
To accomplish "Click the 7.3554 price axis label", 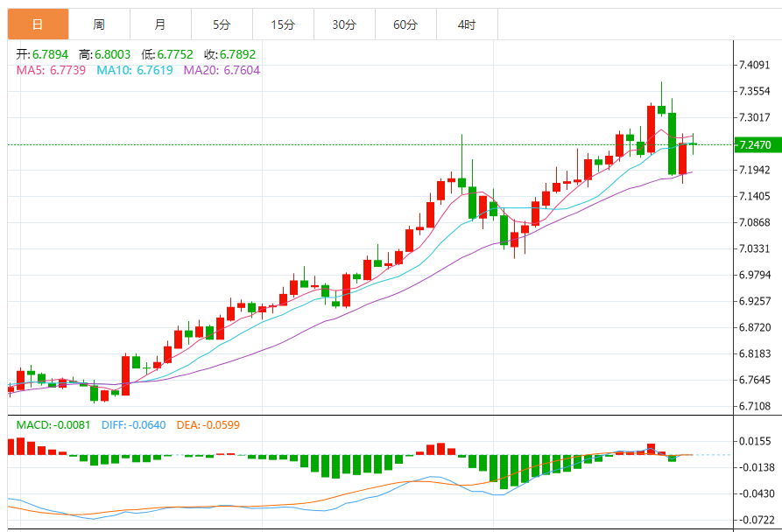I will 755,91.
